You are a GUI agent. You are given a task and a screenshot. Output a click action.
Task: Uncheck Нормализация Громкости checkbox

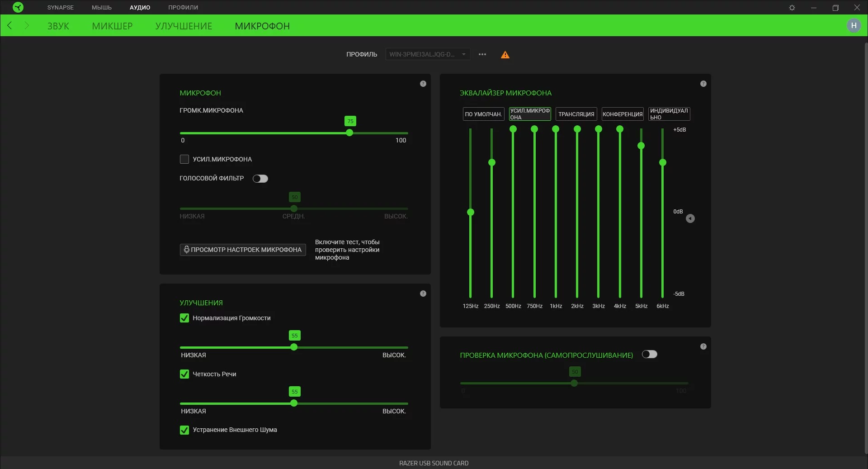click(184, 318)
